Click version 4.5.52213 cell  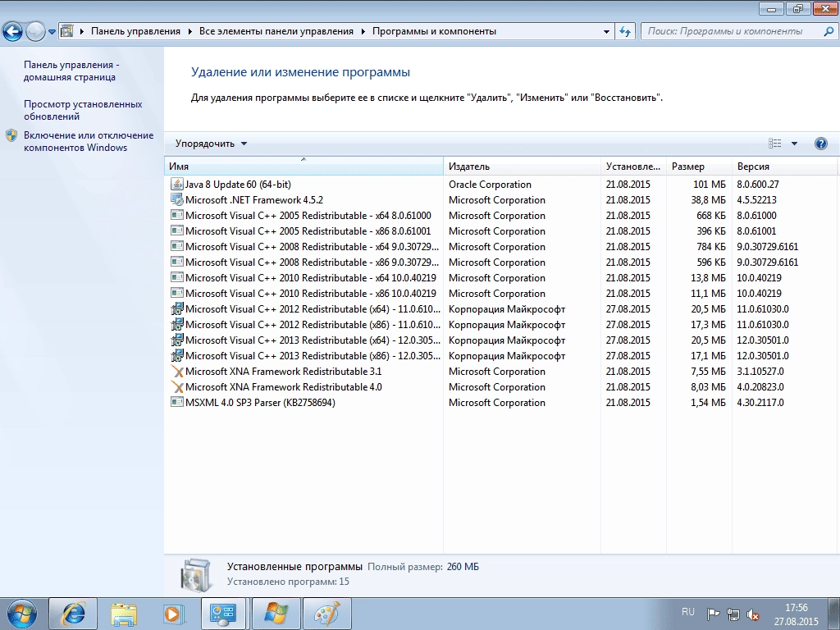pos(756,200)
